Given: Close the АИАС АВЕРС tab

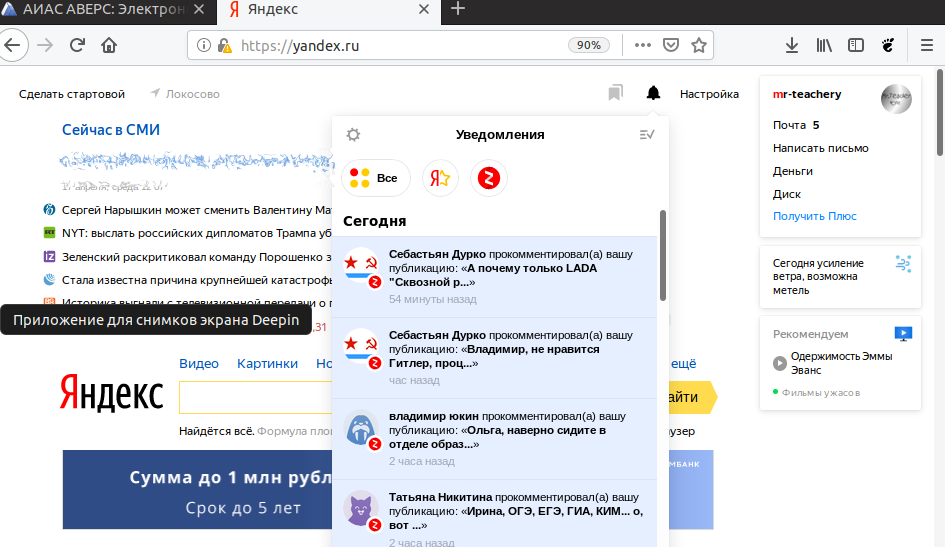Looking at the screenshot, I should tap(199, 10).
